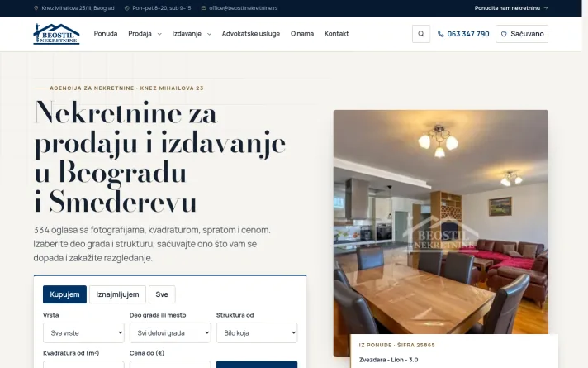This screenshot has height=368, width=588.
Task: Select the Sve tab
Action: (x=162, y=294)
